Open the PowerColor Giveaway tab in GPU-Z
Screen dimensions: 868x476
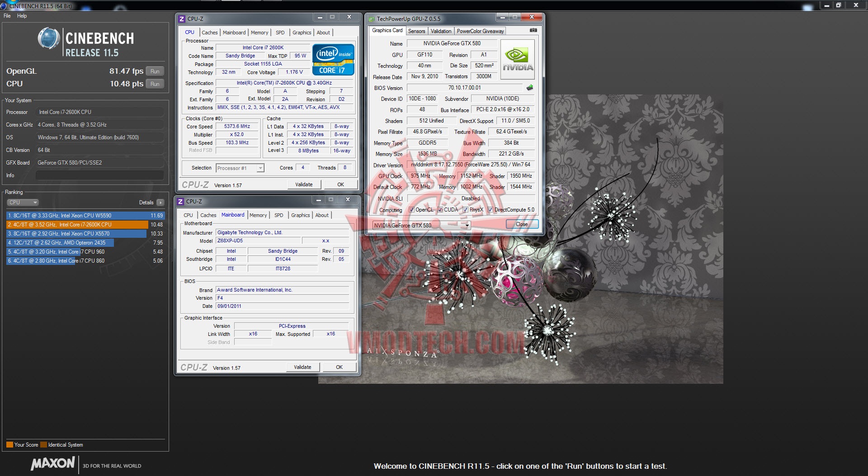[480, 31]
